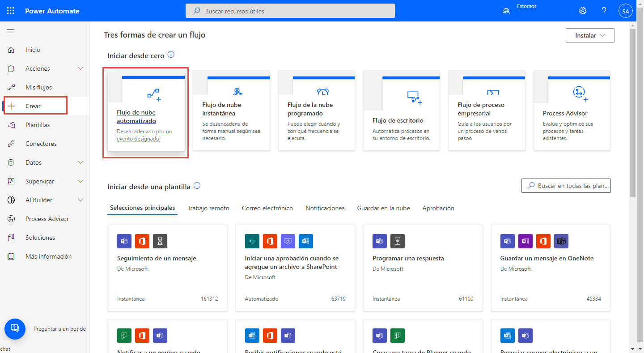Select the Process Advisor card
Screen dimensions: 644x353
point(572,111)
